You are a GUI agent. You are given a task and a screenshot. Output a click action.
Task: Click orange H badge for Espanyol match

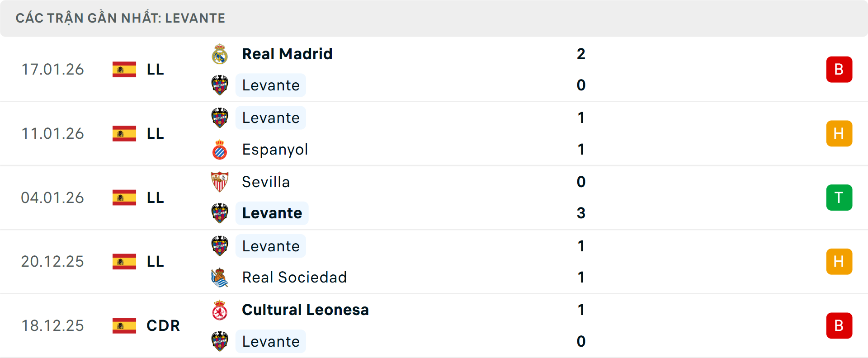839,134
